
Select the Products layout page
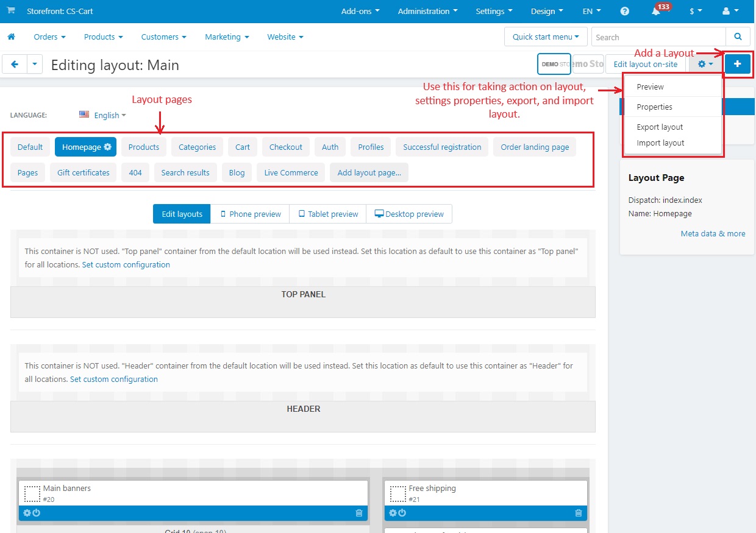[x=144, y=147]
